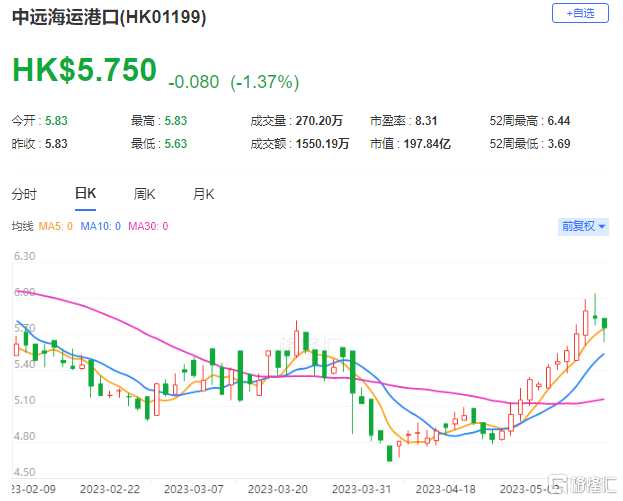
Task: Click the 均线 moving average legend label
Action: [x=22, y=226]
